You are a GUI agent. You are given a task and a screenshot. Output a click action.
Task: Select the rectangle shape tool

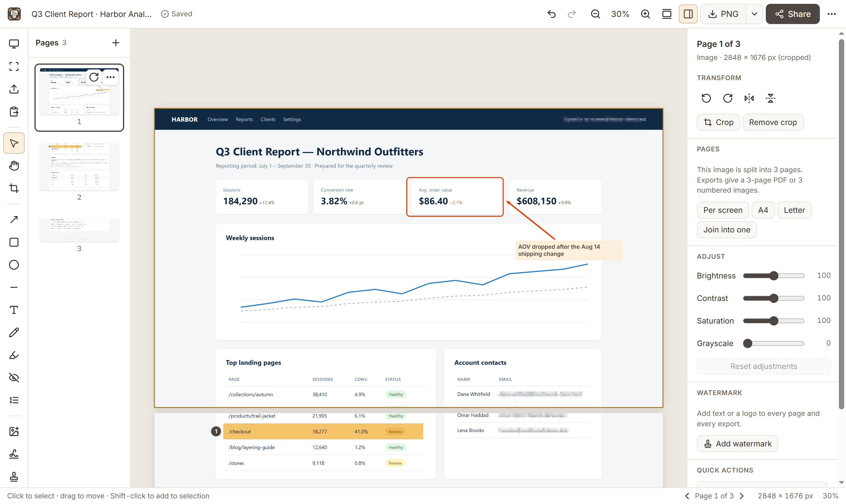click(x=14, y=242)
